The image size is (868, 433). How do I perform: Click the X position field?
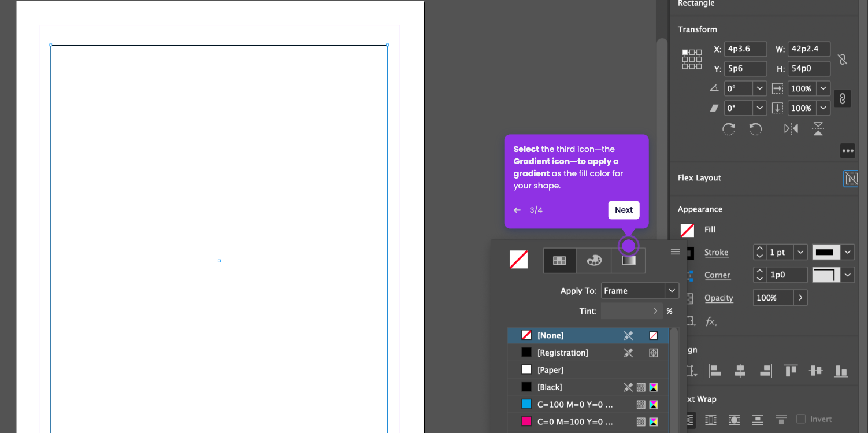click(x=745, y=49)
